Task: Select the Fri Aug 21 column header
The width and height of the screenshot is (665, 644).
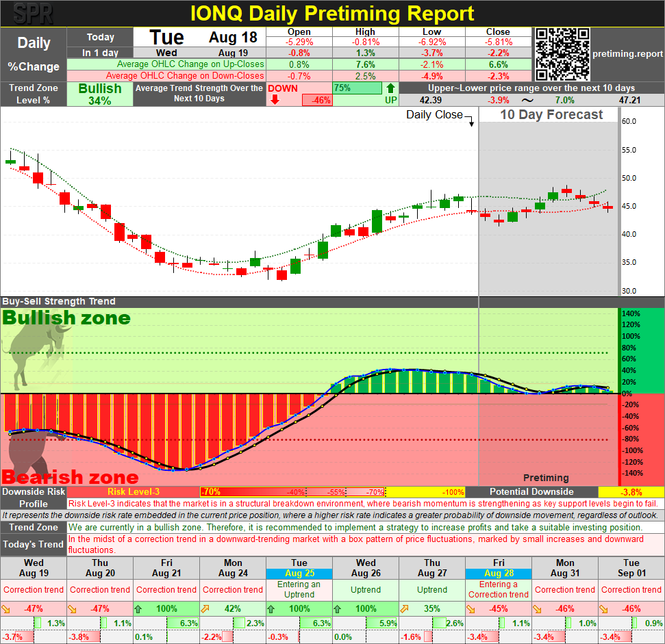Action: (166, 568)
